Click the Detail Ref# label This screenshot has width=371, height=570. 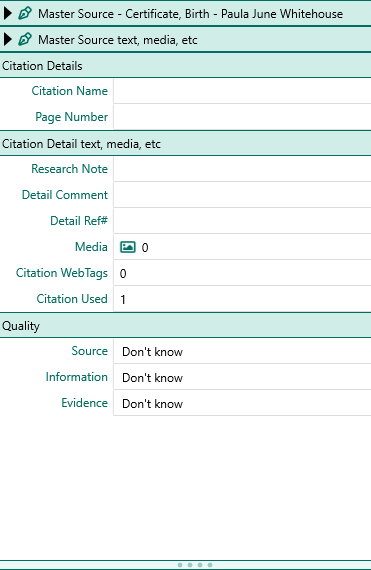pyautogui.click(x=79, y=221)
